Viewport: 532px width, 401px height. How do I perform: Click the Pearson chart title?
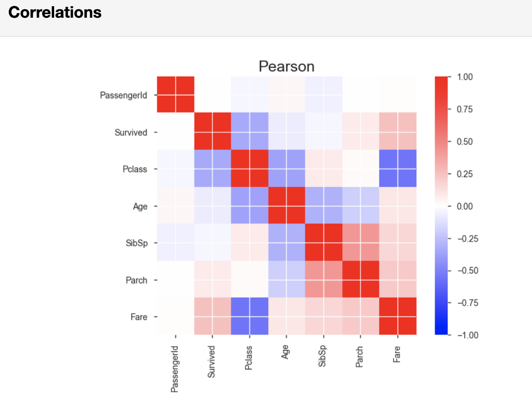[286, 66]
